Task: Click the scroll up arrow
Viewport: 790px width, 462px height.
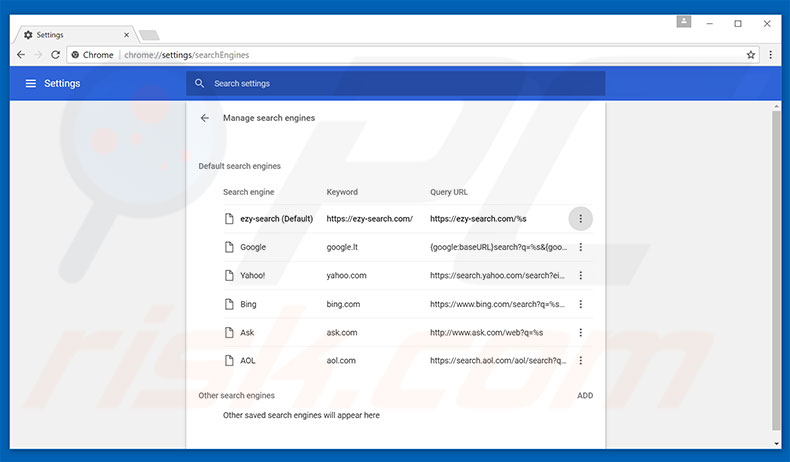Action: pos(776,106)
